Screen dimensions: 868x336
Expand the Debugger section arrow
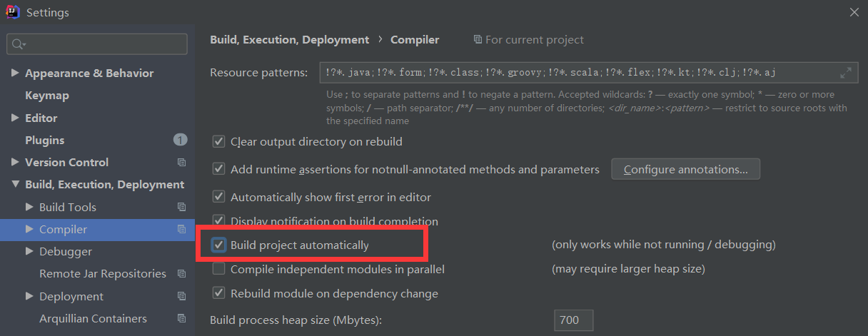29,251
